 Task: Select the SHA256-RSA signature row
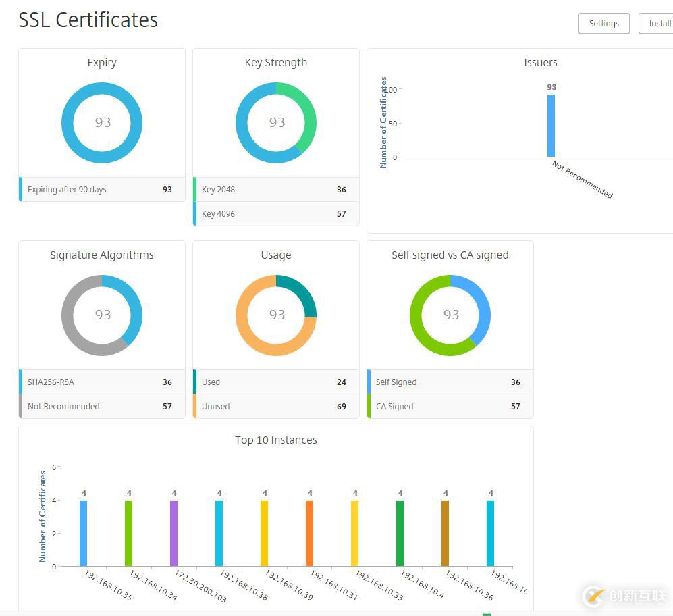101,382
